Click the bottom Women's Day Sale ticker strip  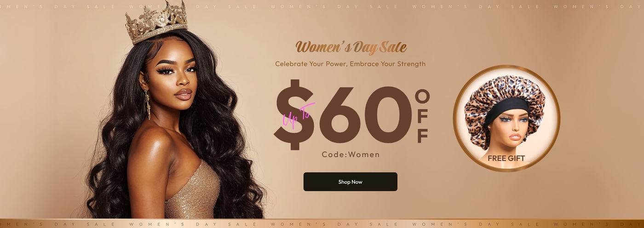[x=322, y=223]
